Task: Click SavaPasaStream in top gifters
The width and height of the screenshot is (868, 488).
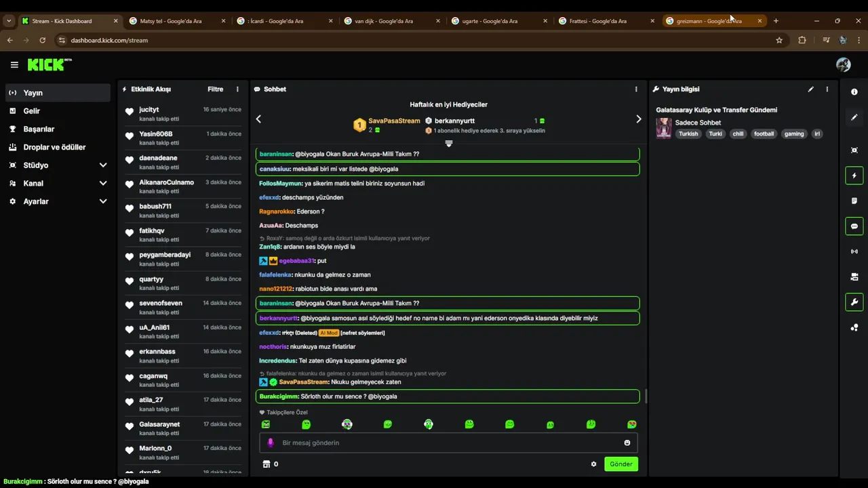Action: [394, 121]
